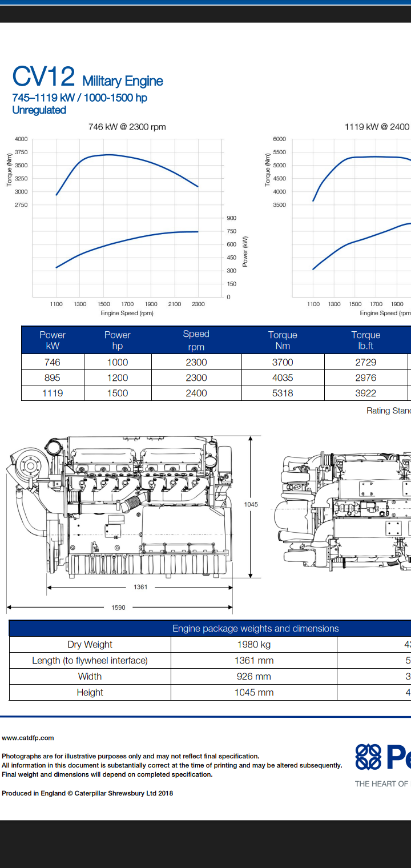The image size is (411, 868).
Task: Select the 3700 Nm torque cell
Action: click(283, 362)
